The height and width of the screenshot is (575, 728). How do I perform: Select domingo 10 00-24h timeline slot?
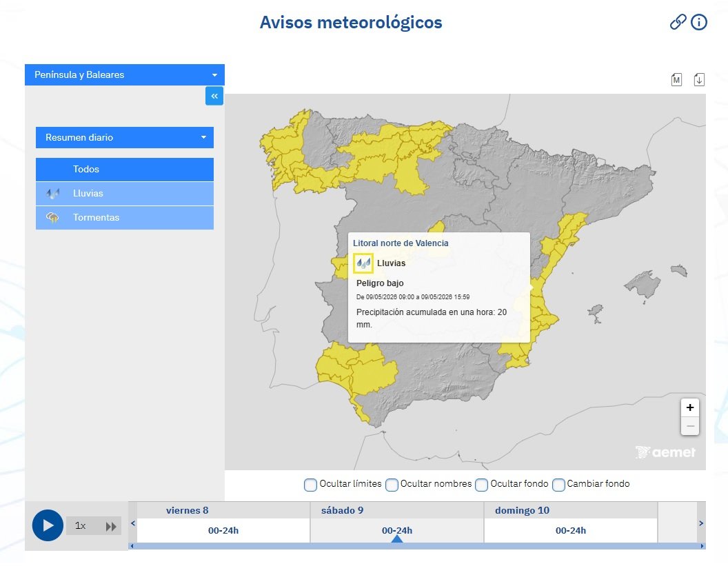(571, 530)
